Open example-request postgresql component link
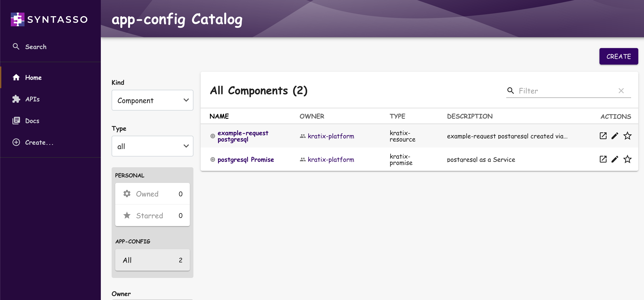Viewport: 644px width, 300px height. click(x=243, y=136)
